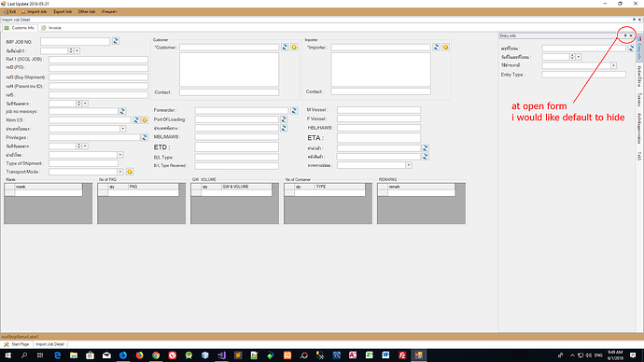The width and height of the screenshot is (644, 362).
Task: Click the blue lookup icon next to Importer field
Action: pos(436,48)
